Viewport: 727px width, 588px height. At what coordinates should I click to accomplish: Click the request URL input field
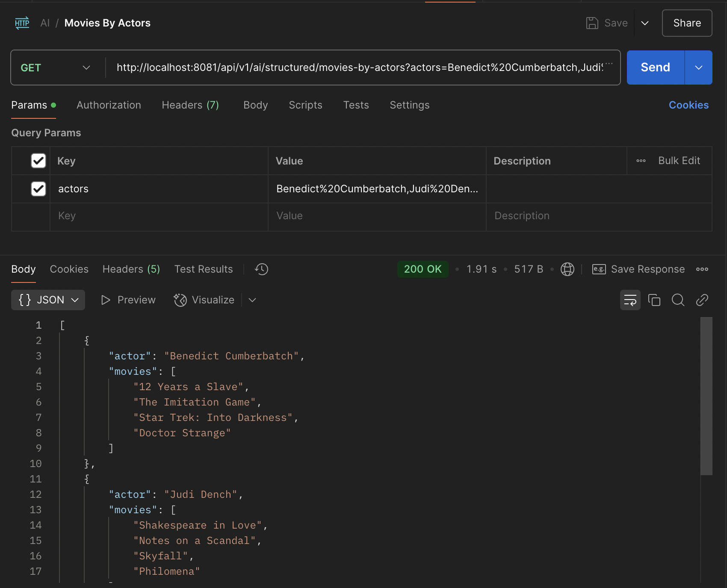[360, 68]
